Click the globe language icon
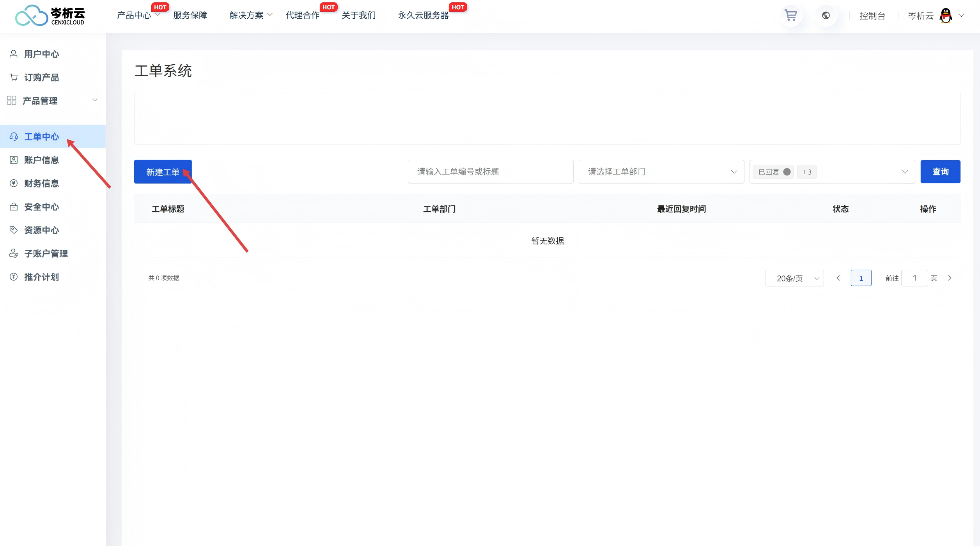This screenshot has width=980, height=546. (826, 16)
